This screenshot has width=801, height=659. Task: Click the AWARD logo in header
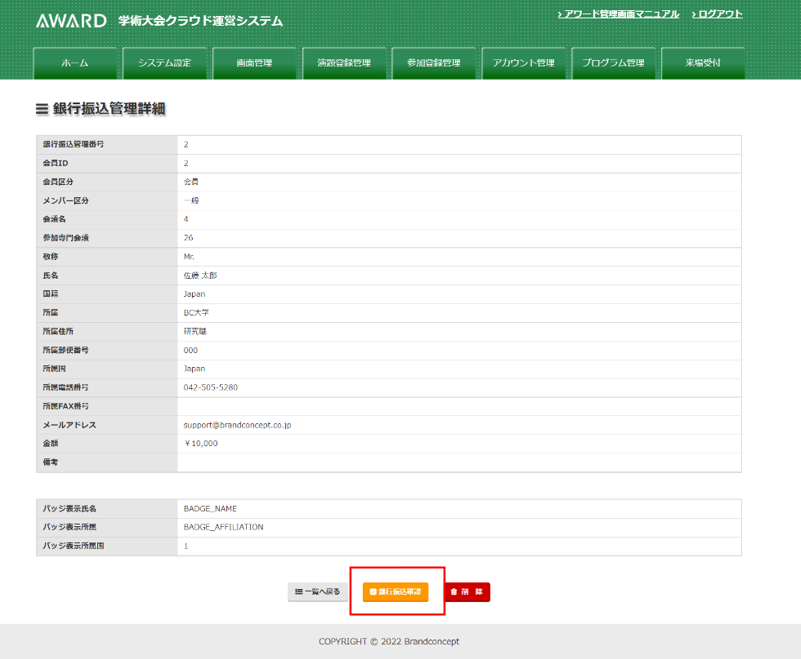71,21
